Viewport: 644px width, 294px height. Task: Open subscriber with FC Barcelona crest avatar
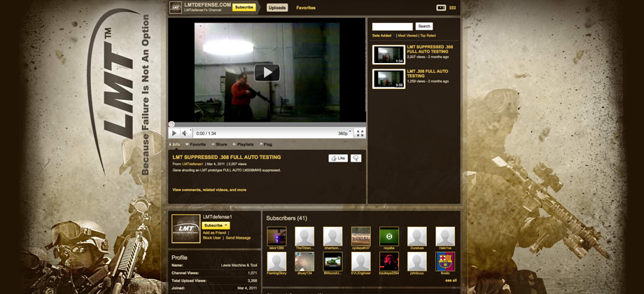[x=445, y=262]
